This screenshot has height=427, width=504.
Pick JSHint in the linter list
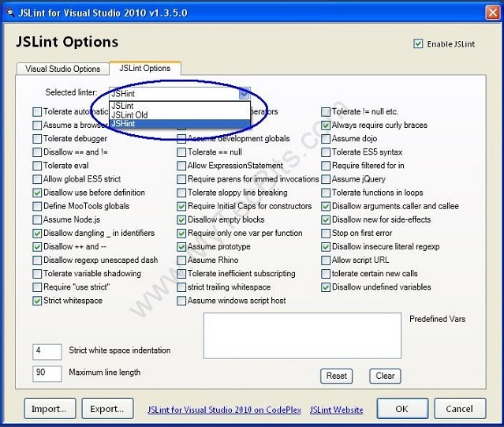[180, 124]
